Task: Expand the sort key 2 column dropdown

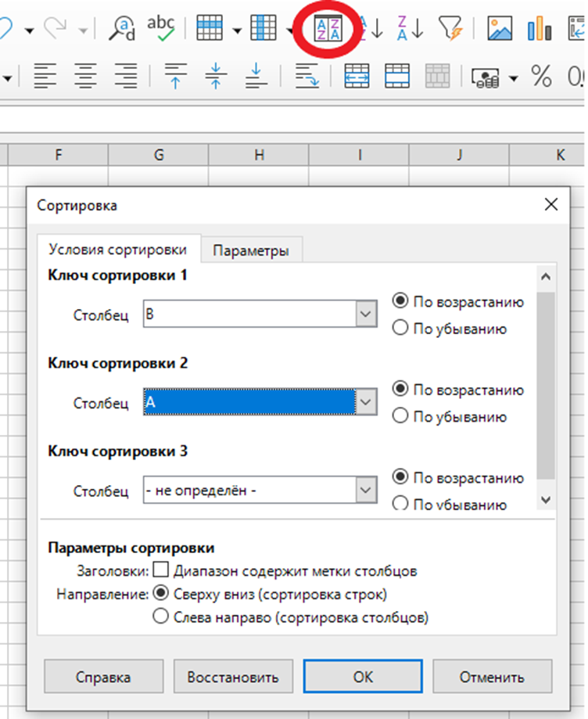Action: point(366,402)
